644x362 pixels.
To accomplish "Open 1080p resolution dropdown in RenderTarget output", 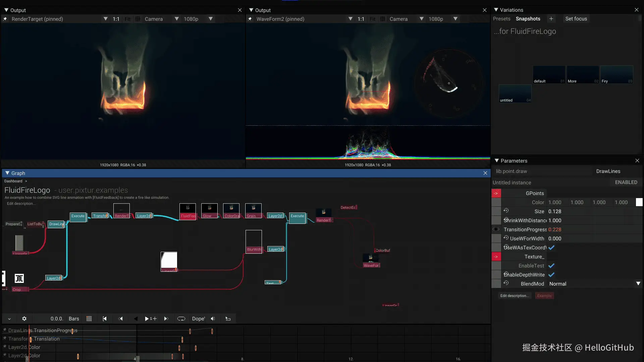I will (x=210, y=19).
